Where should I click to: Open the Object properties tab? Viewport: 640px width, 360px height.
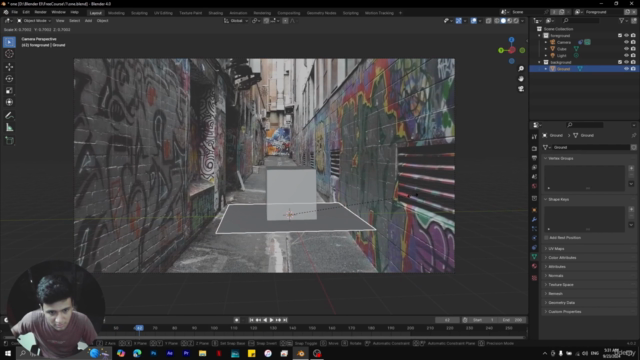tap(534, 210)
